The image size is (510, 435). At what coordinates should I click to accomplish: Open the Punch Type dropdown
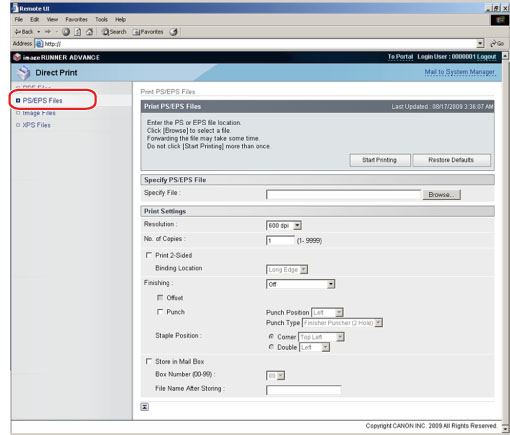342,323
